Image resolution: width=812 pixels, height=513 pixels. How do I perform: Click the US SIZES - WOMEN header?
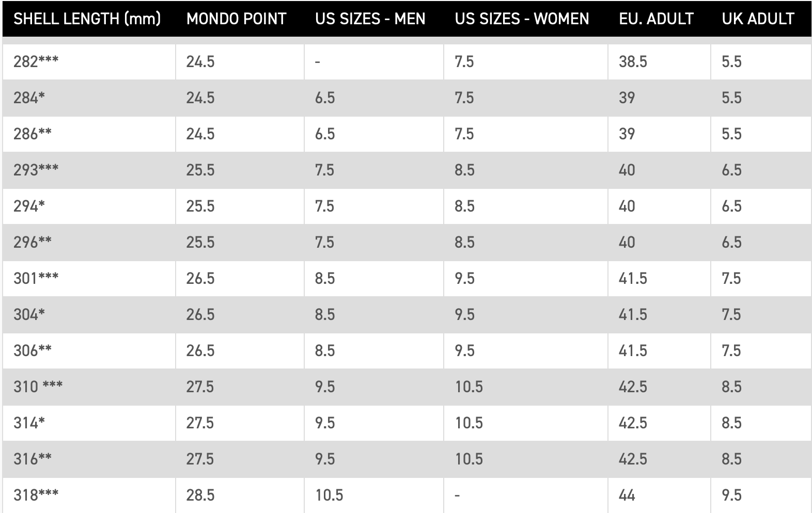(522, 19)
